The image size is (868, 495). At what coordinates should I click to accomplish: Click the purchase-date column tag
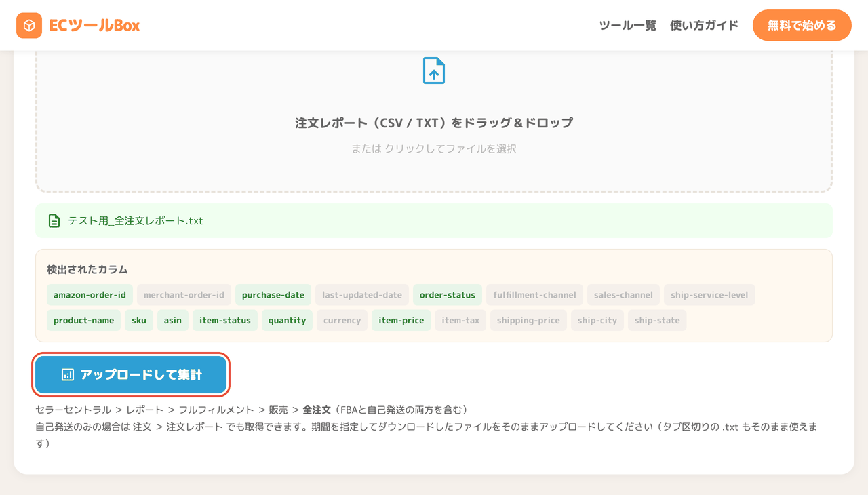(273, 295)
